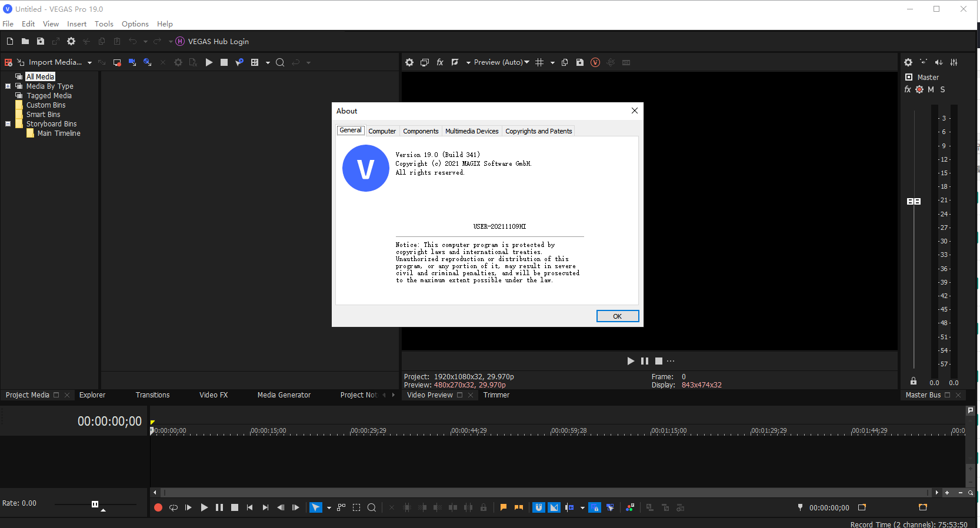
Task: Save preview snapshot to file
Action: click(x=580, y=62)
